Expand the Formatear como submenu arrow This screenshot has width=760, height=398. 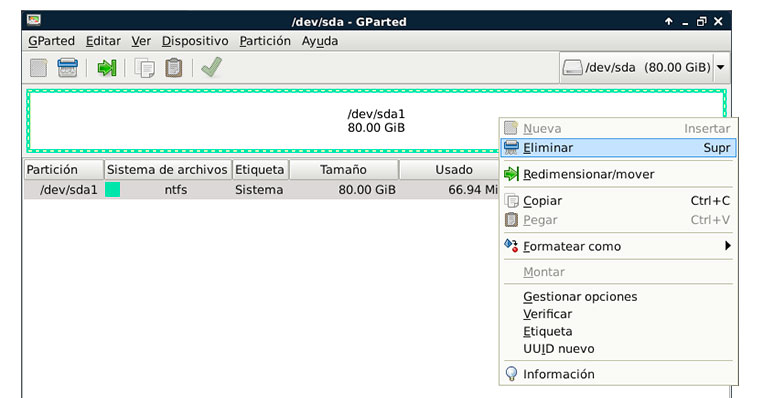728,246
